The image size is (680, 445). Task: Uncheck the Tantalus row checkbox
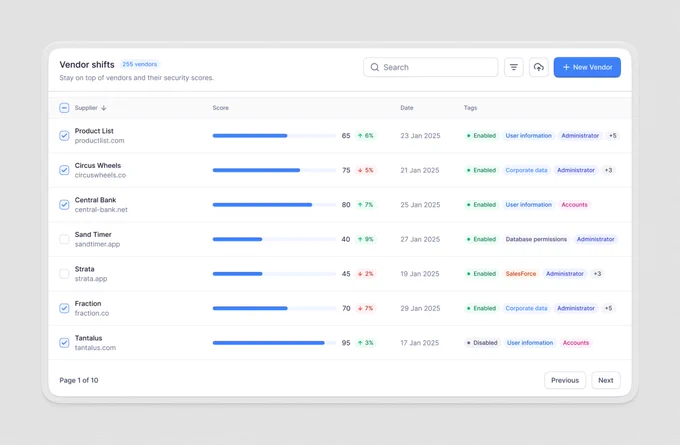point(64,343)
